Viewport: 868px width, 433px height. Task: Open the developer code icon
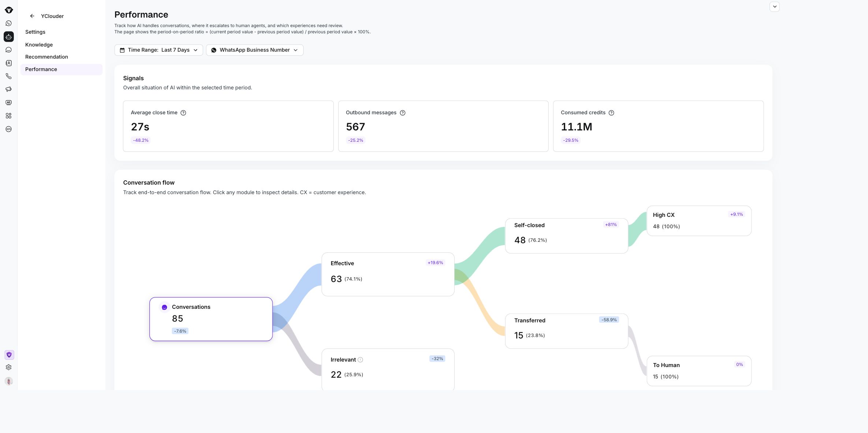click(x=9, y=129)
